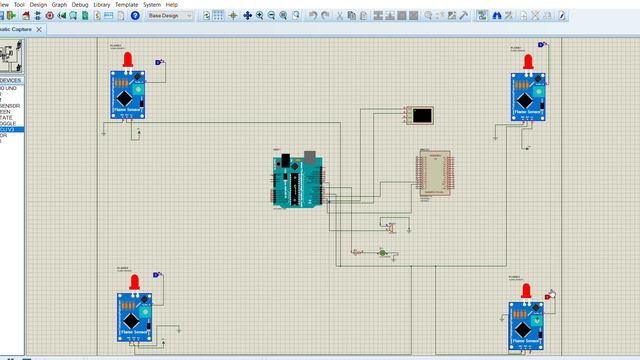Click the Packaging Tool icon
Viewport: 640px width, 360px height.
point(452,16)
